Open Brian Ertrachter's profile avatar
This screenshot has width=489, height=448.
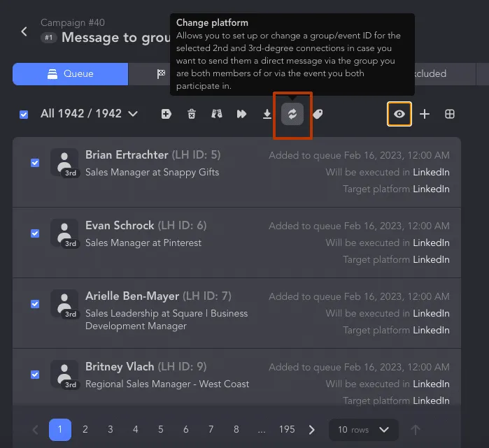[x=64, y=162]
